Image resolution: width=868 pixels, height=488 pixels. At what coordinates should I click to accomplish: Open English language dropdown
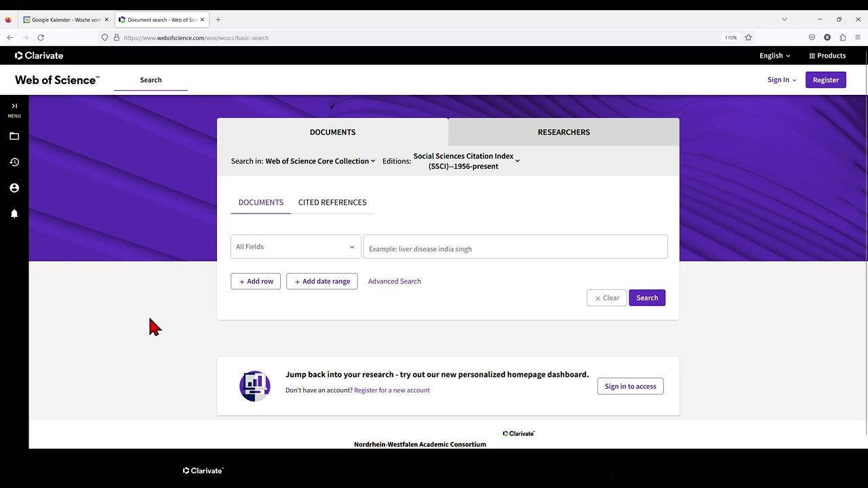[774, 56]
